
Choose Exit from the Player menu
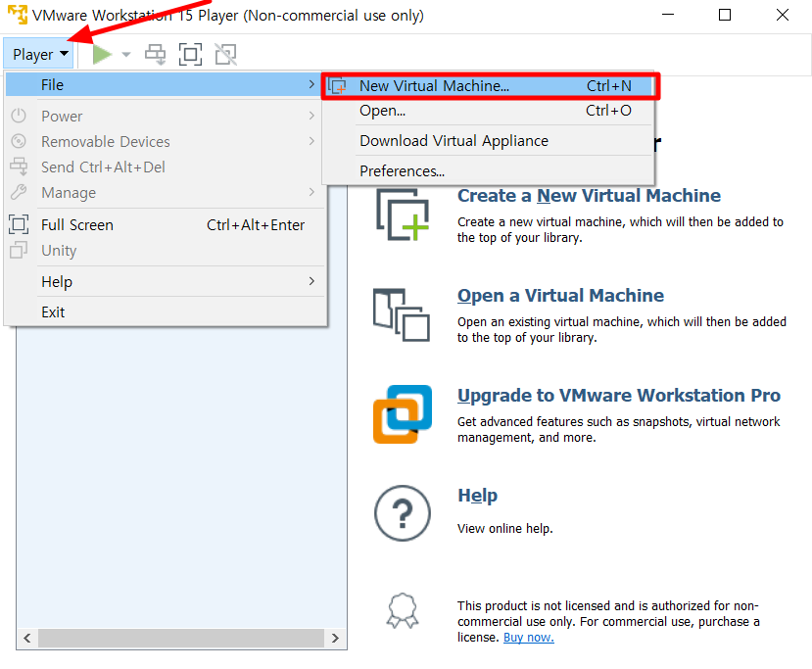164,312
